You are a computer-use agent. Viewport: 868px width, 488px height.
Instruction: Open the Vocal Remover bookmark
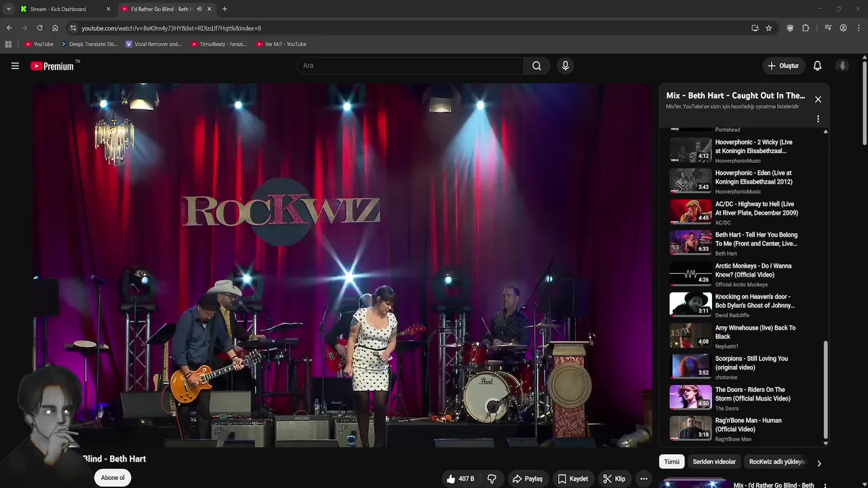pos(154,44)
